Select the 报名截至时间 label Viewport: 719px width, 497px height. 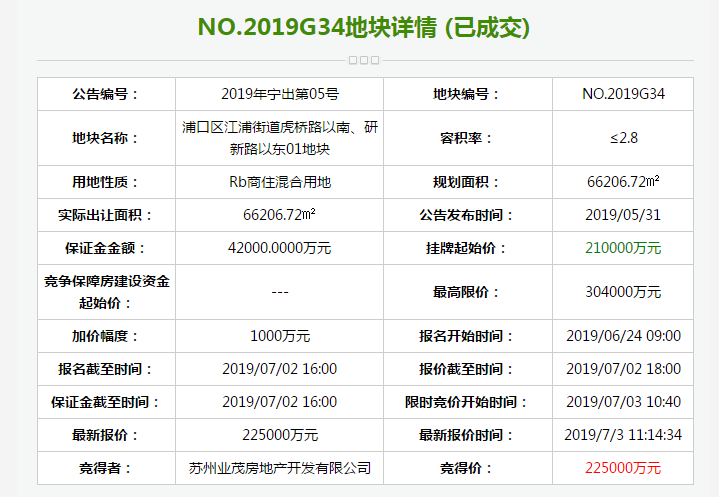[x=106, y=369]
